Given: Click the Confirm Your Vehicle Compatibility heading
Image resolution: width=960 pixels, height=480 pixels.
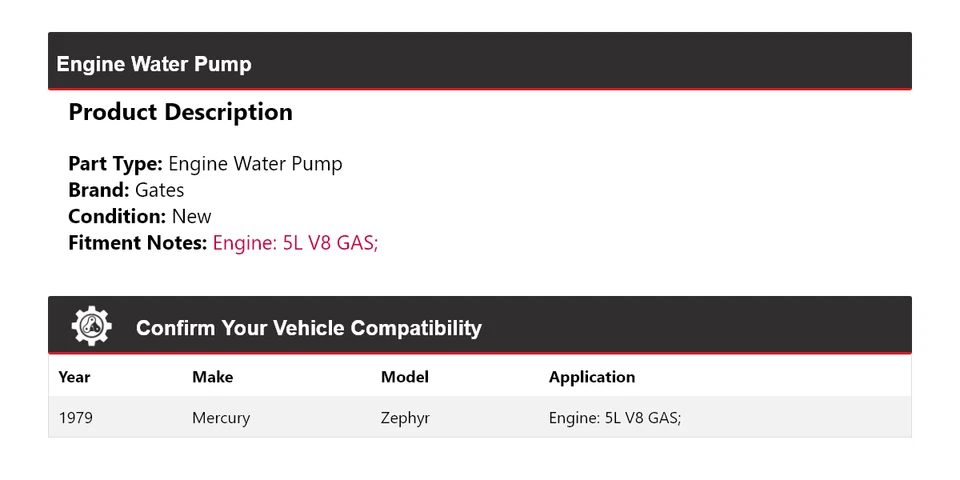Looking at the screenshot, I should click(x=308, y=328).
